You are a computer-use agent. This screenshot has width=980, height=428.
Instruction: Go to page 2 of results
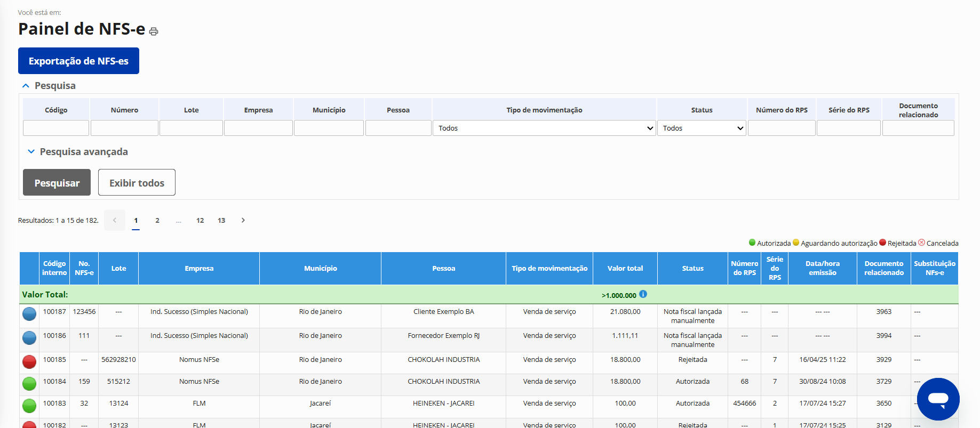(157, 220)
